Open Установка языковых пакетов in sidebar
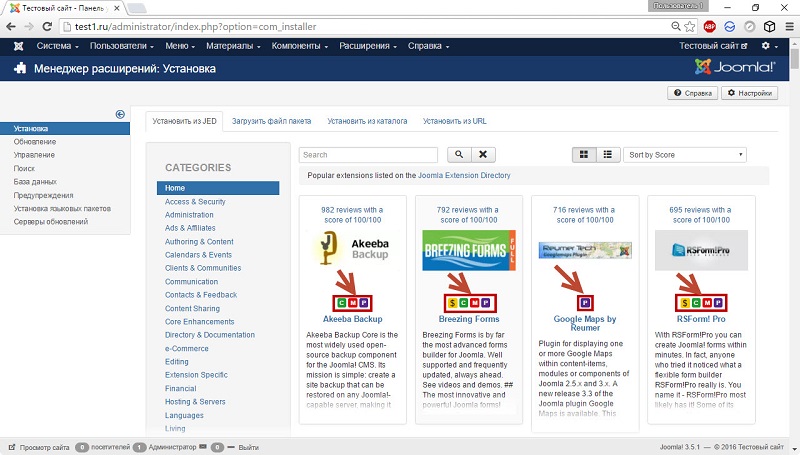This screenshot has width=800, height=455. (62, 209)
